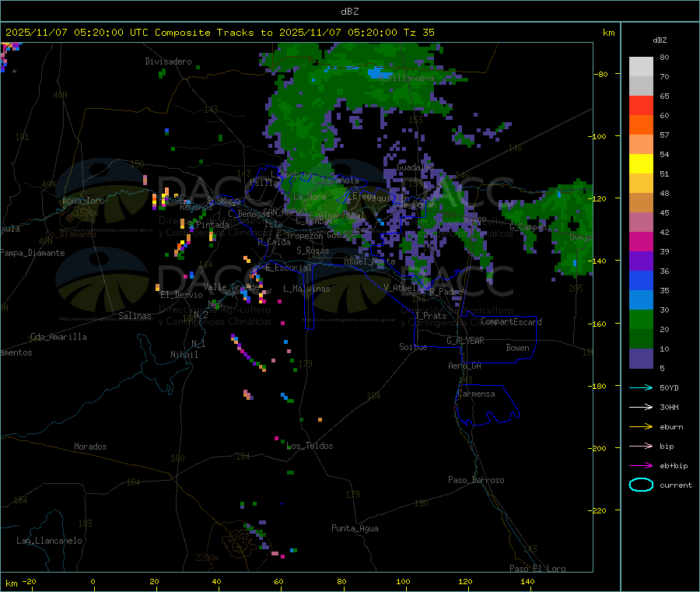The image size is (700, 592).
Task: Click the 'L_Malvinas' map label
Action: 306,289
